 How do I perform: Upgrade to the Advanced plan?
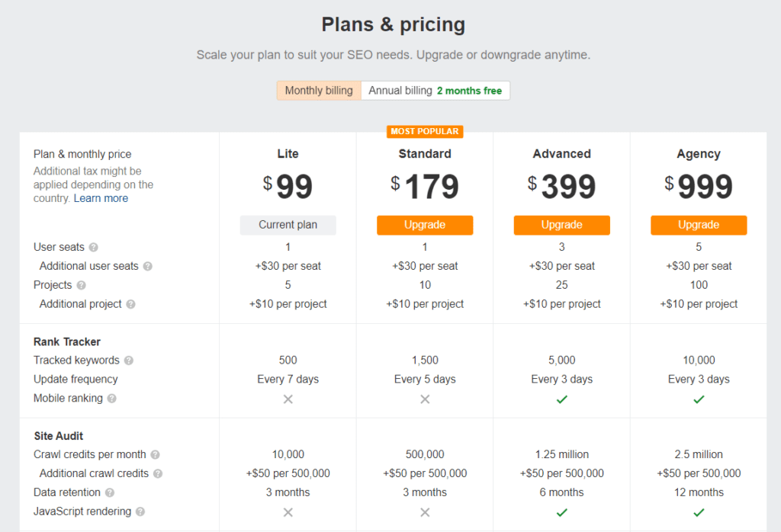click(x=562, y=225)
